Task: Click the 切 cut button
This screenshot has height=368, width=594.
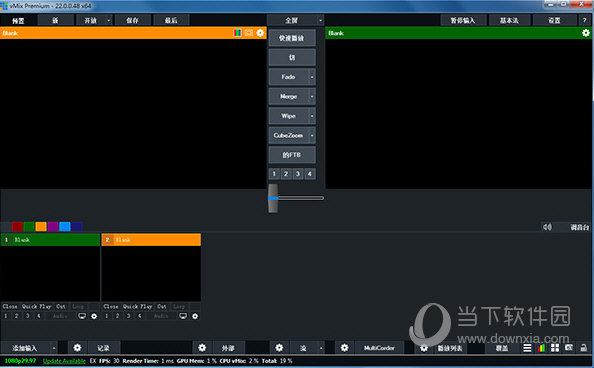Action: click(x=292, y=58)
